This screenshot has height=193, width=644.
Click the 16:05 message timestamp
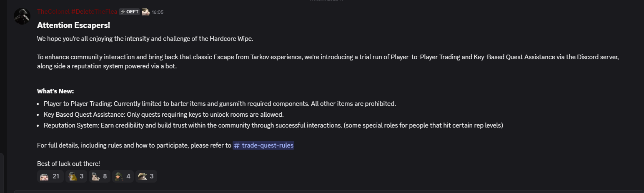click(x=158, y=12)
